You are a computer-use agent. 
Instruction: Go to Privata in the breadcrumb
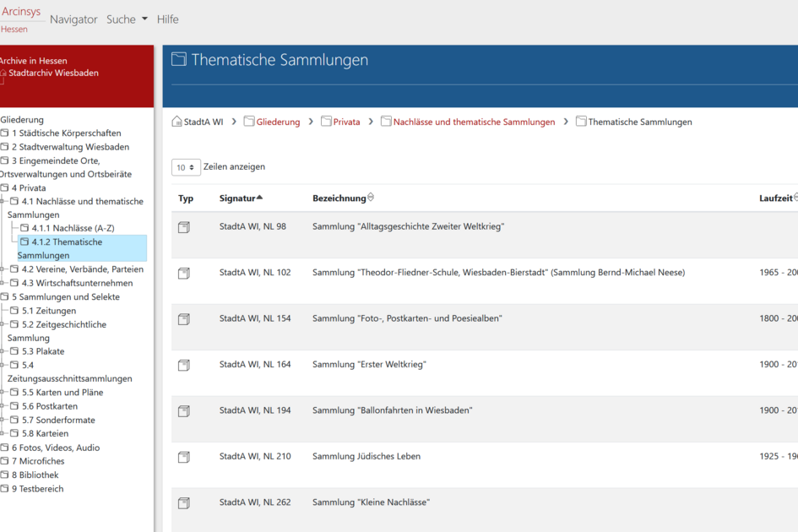346,122
